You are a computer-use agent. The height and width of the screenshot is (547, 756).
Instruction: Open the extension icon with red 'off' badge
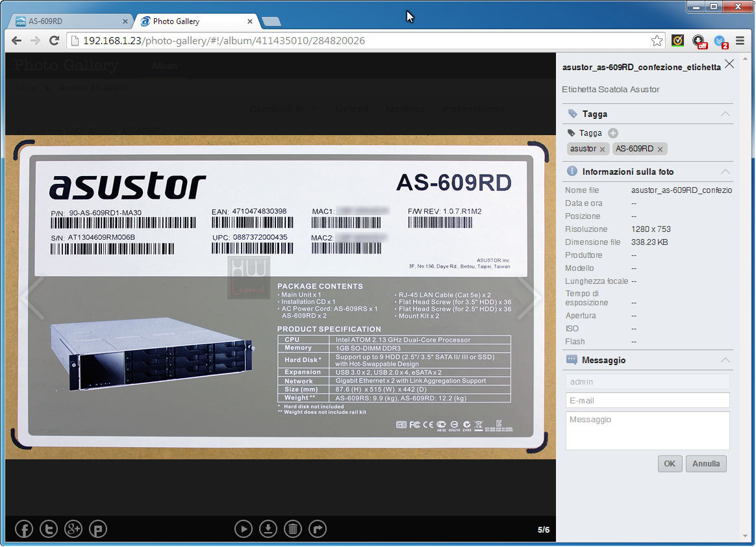click(x=699, y=42)
